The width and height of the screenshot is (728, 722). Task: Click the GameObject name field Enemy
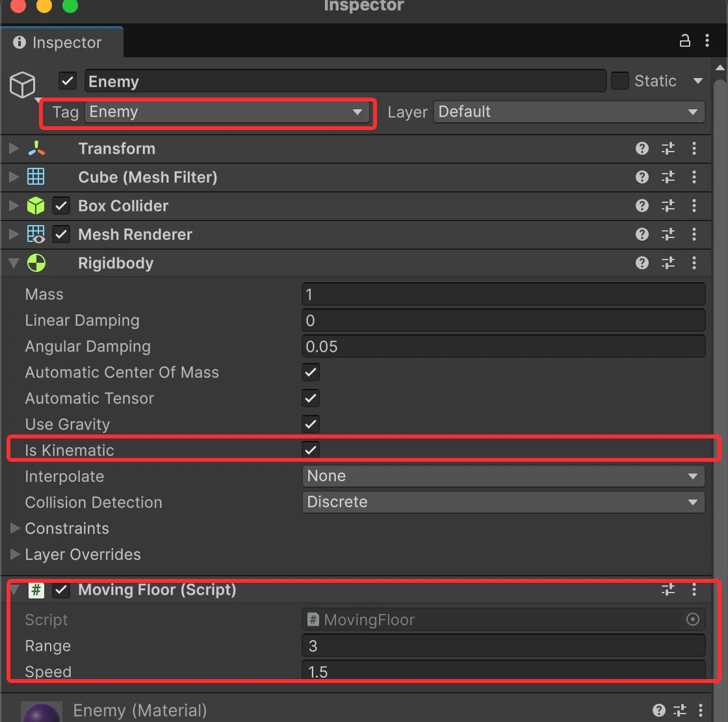[345, 81]
